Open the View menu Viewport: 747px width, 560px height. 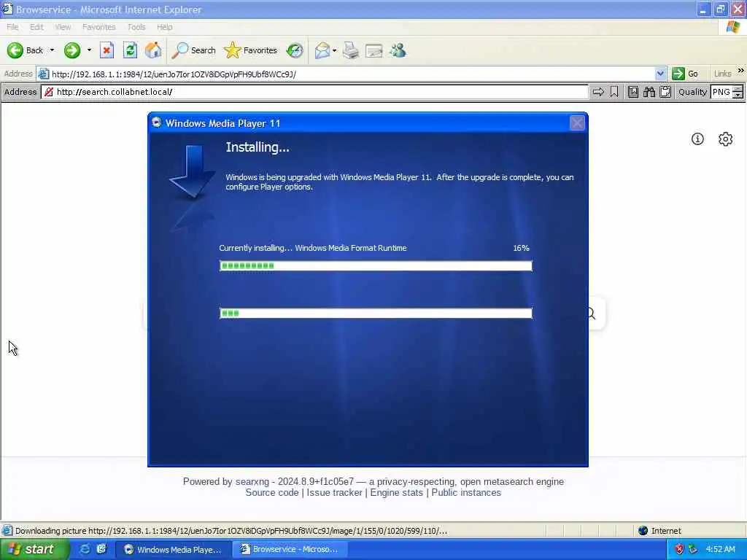coord(63,27)
